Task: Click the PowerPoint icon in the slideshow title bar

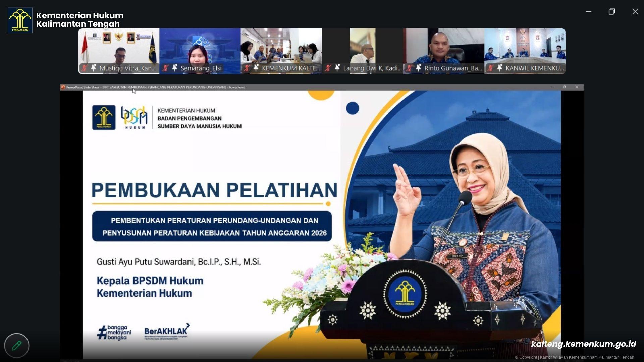Action: (63, 87)
